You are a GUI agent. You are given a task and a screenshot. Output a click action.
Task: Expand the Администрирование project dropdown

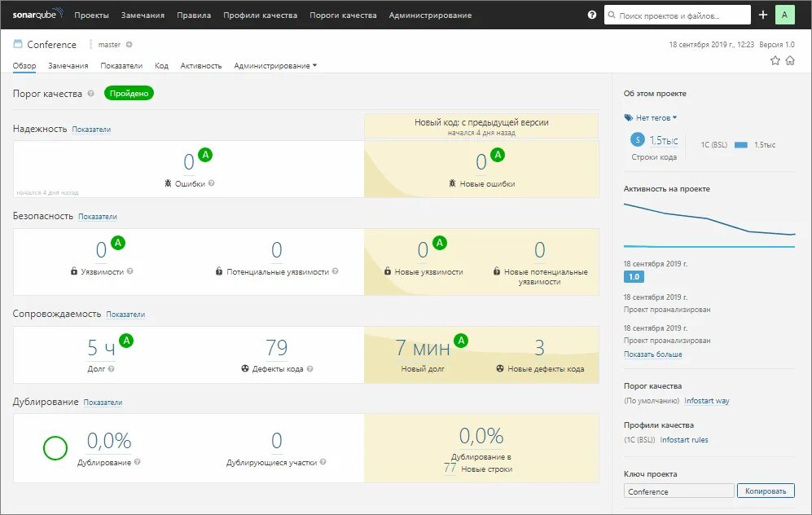[275, 66]
